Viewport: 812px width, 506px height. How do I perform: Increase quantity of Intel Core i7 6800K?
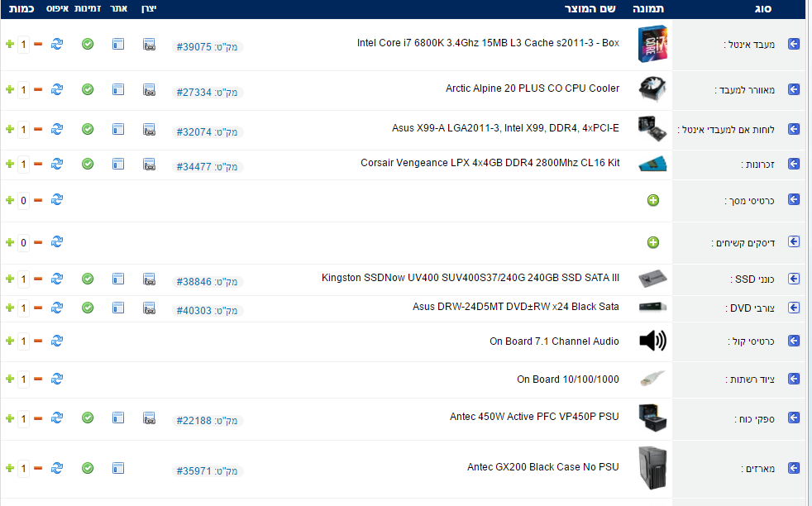tap(9, 44)
